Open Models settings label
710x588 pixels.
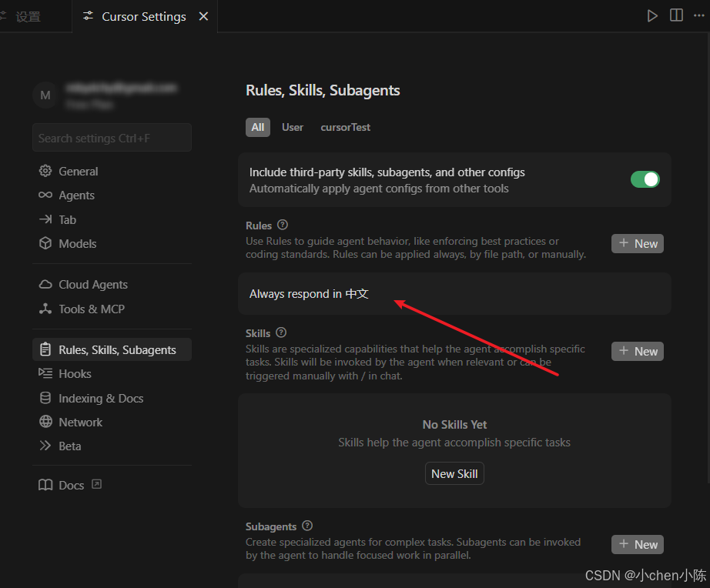[78, 243]
